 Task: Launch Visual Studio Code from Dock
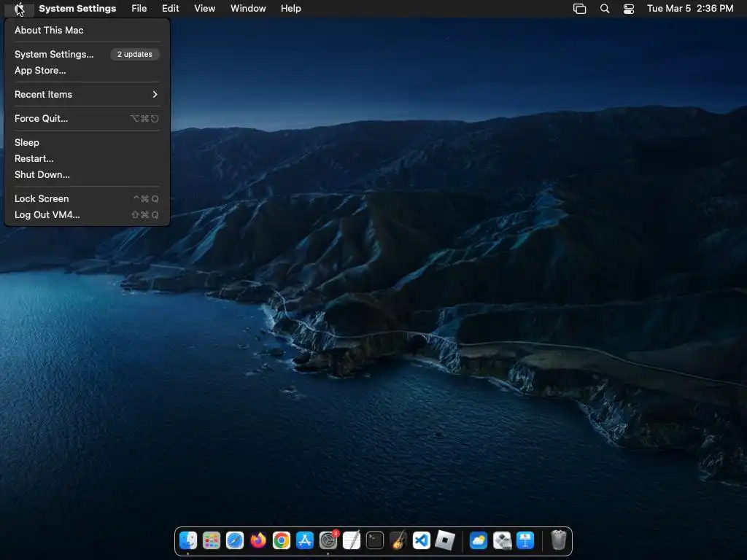coord(422,540)
